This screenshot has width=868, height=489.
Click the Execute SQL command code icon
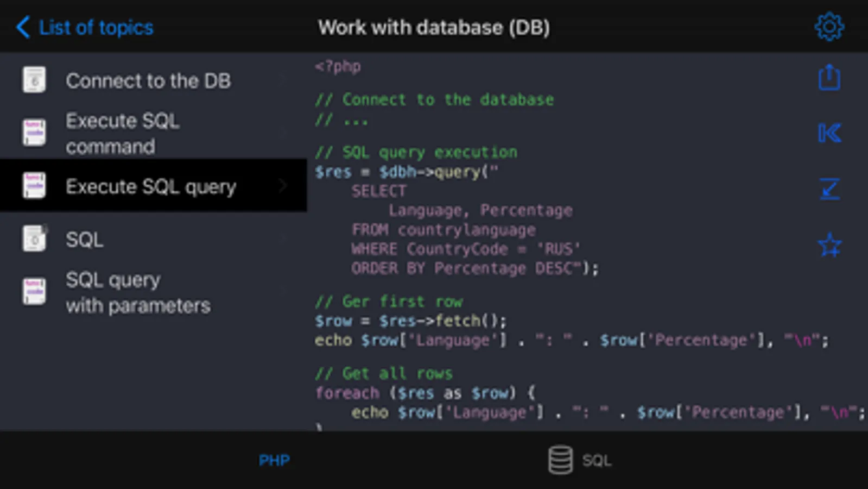[x=34, y=133]
